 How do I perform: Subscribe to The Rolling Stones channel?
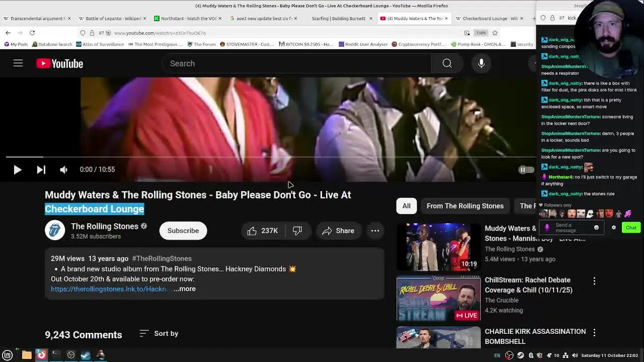pos(183,231)
